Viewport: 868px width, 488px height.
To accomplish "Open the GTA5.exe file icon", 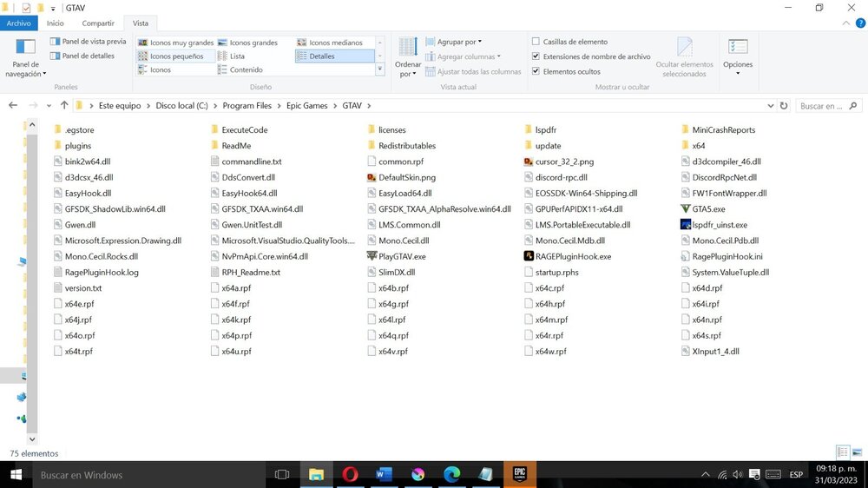I will tap(686, 208).
